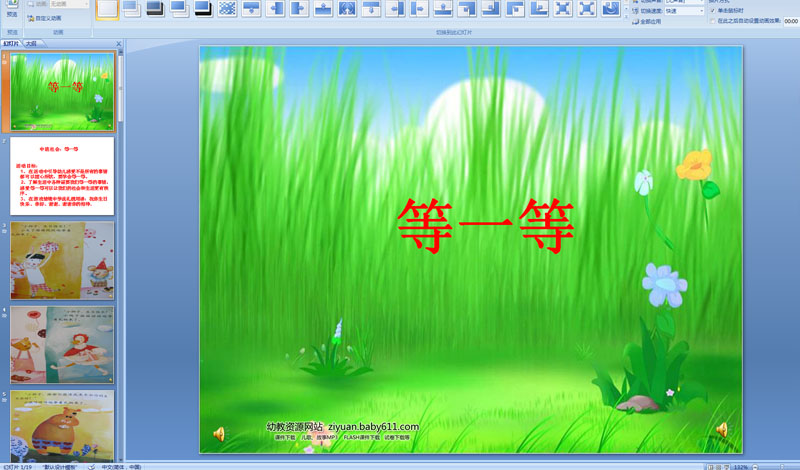Apply the Wipe Down transition
The height and width of the screenshot is (470, 800).
[252, 9]
